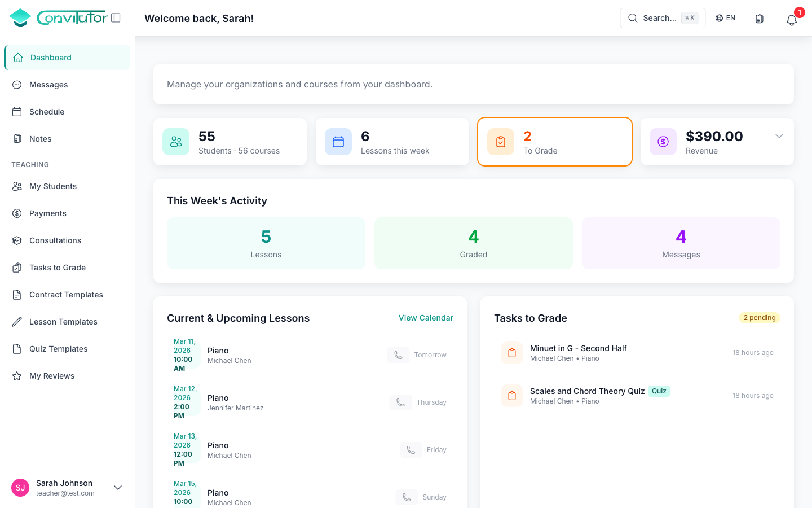Click the Consultations graduation cap icon
The height and width of the screenshot is (508, 812).
point(18,240)
